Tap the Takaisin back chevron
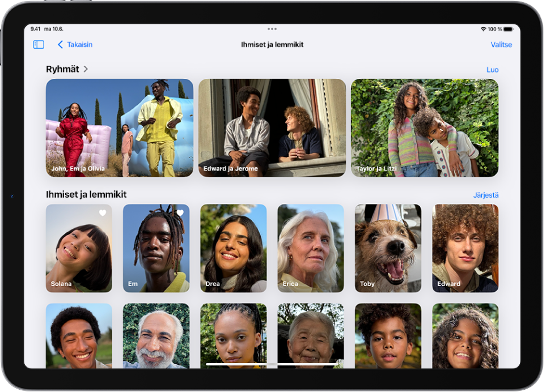546x392 pixels. [61, 45]
